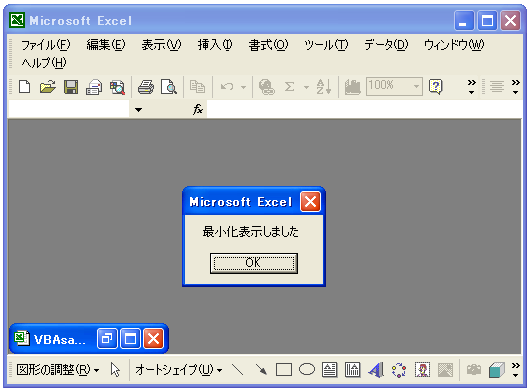Click the camera icon on drawing toolbar

point(474,370)
